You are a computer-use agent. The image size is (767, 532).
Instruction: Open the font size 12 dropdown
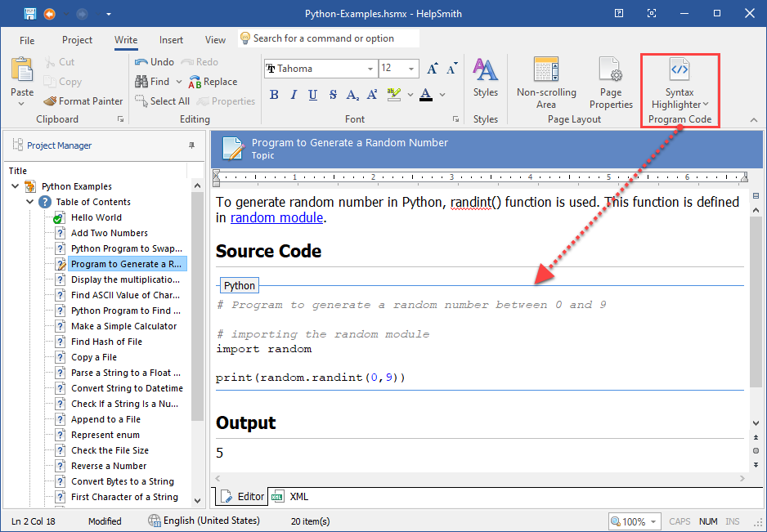pos(411,69)
